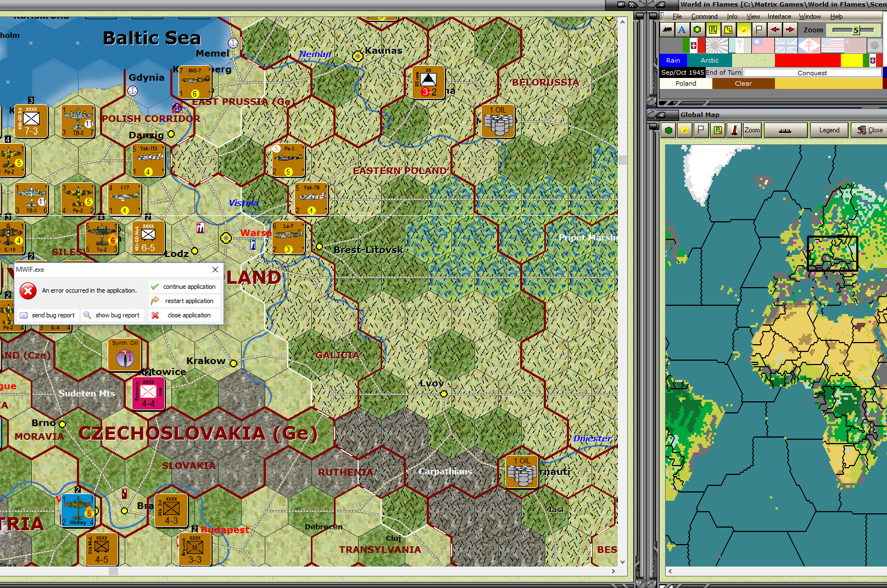The width and height of the screenshot is (887, 588).
Task: Select the United Kingdom flag
Action: coord(786,45)
